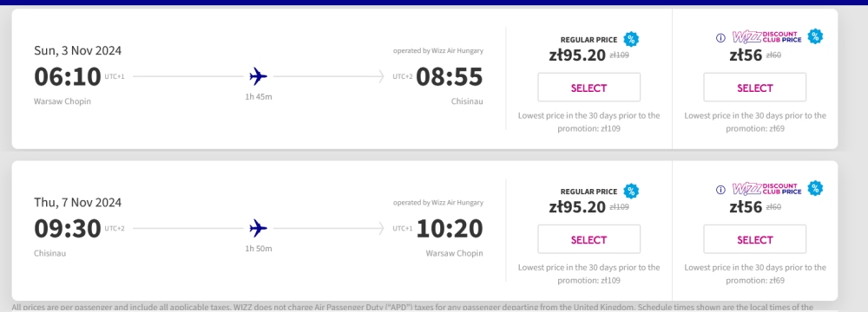Click zł95.20 regular price on 7 Nov flight
The height and width of the screenshot is (312, 868).
click(577, 207)
